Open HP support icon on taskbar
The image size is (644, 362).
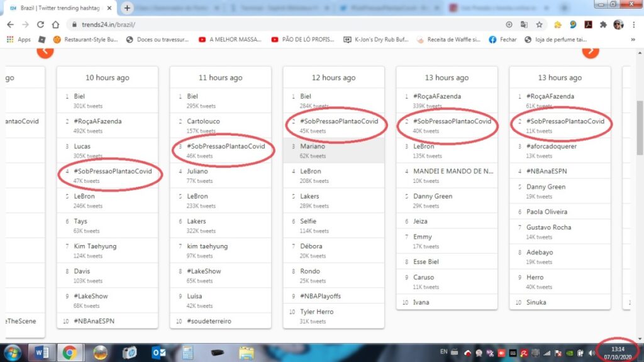(x=130, y=353)
